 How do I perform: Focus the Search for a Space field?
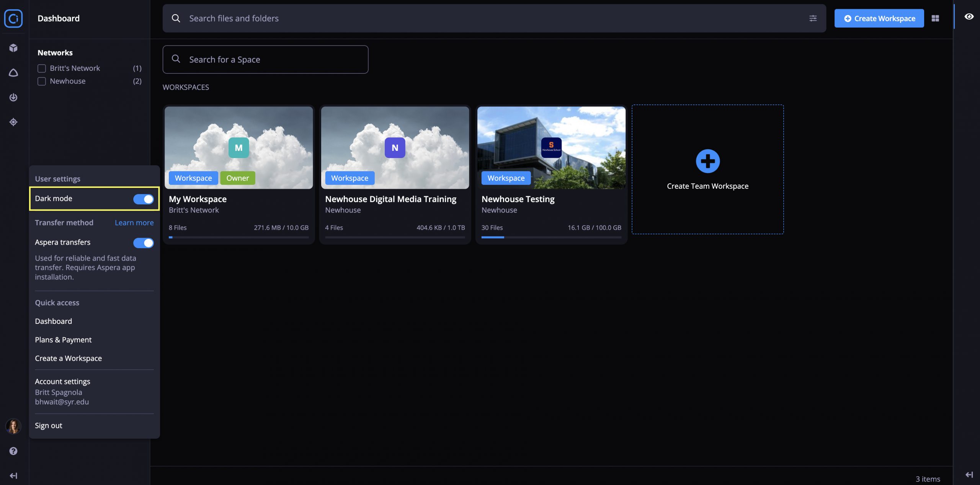(x=265, y=59)
